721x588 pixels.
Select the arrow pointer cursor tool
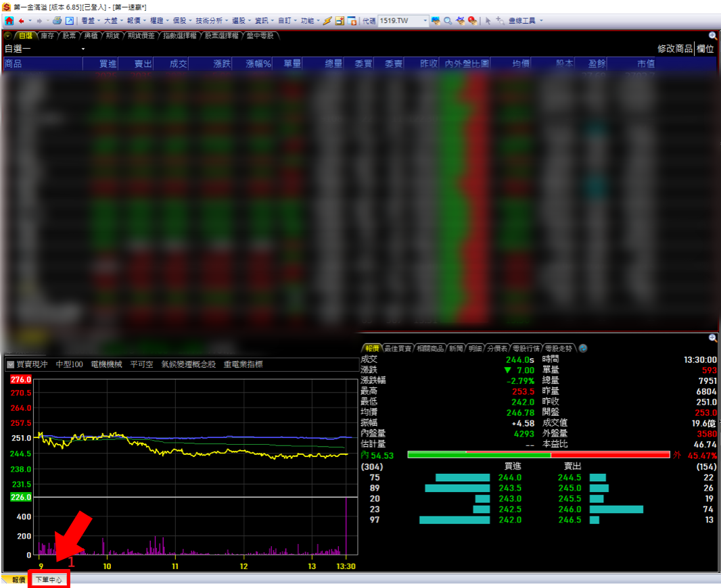[486, 21]
